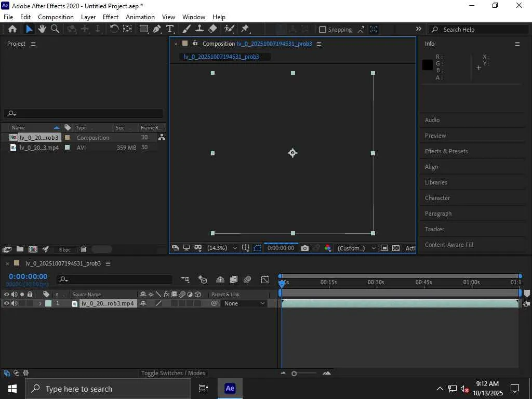Select the Zoom magnifier tool
The width and height of the screenshot is (532, 399).
coord(55,29)
